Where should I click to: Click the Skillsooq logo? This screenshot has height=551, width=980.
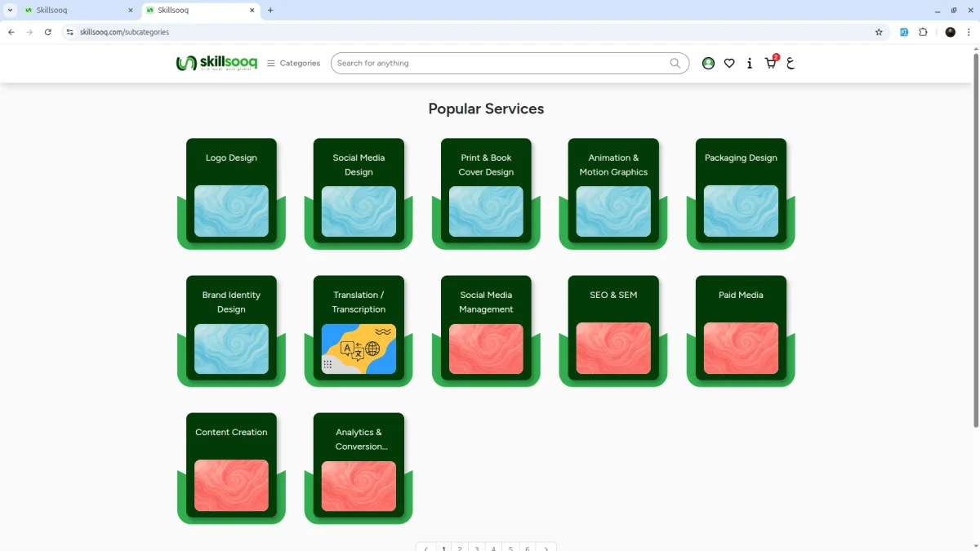tap(216, 63)
